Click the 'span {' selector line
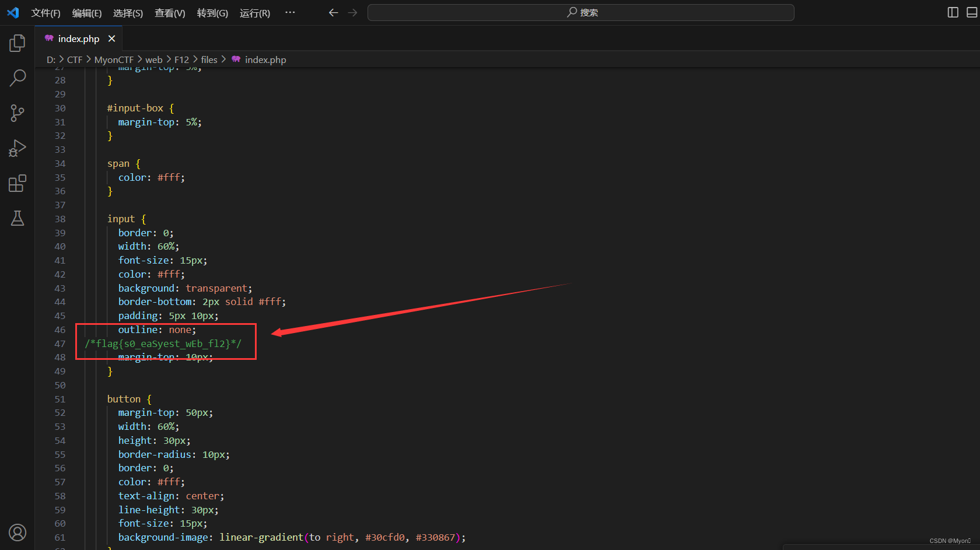 tap(124, 163)
